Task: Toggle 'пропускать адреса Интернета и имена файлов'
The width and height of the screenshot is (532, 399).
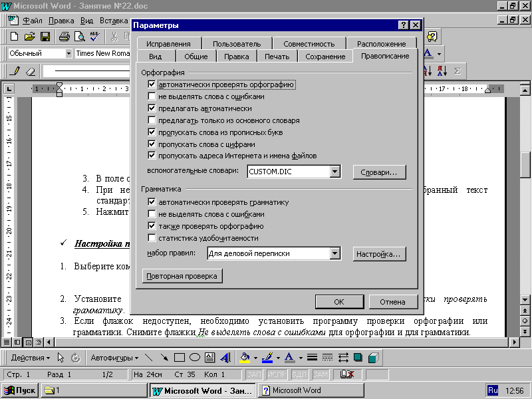Action: click(152, 156)
